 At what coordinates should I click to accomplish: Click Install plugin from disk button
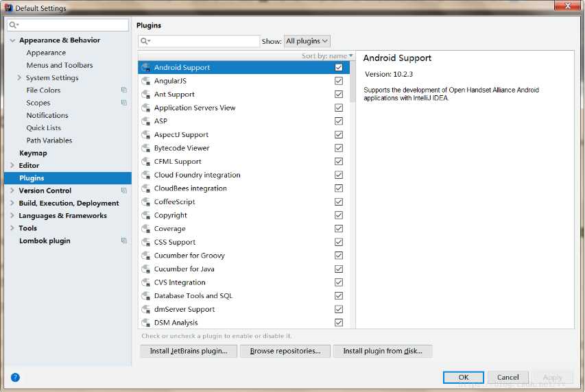point(383,351)
